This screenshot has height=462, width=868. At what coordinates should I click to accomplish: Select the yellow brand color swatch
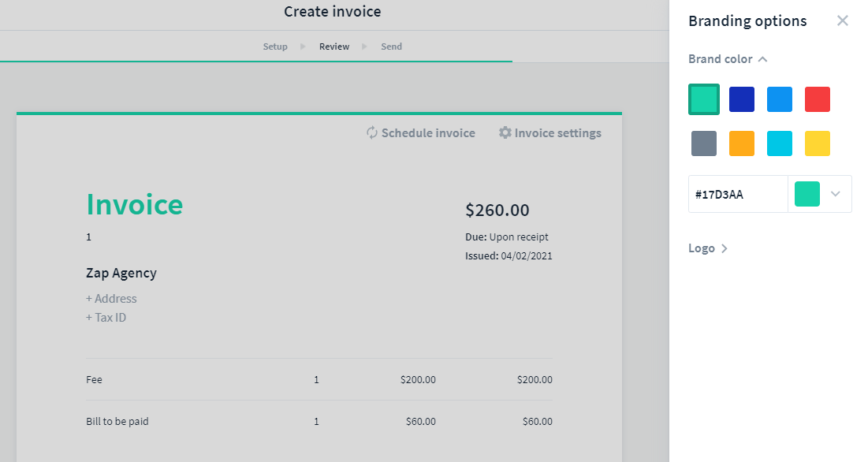pos(817,143)
